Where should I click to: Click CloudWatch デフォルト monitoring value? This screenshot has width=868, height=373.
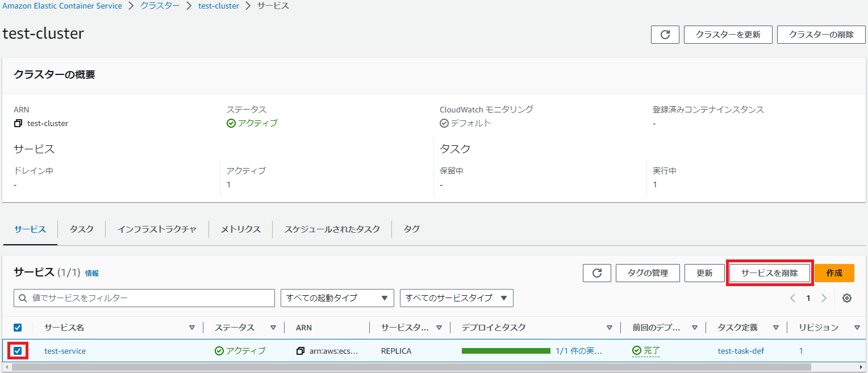(465, 123)
